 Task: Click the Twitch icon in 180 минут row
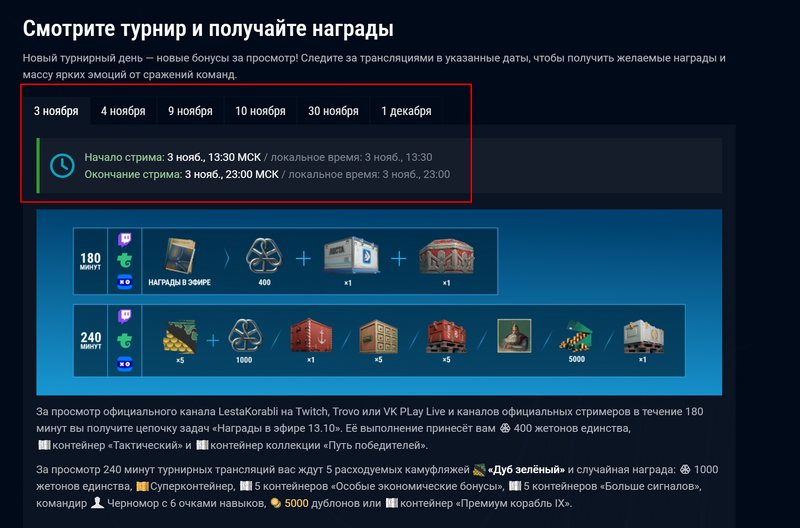point(125,241)
